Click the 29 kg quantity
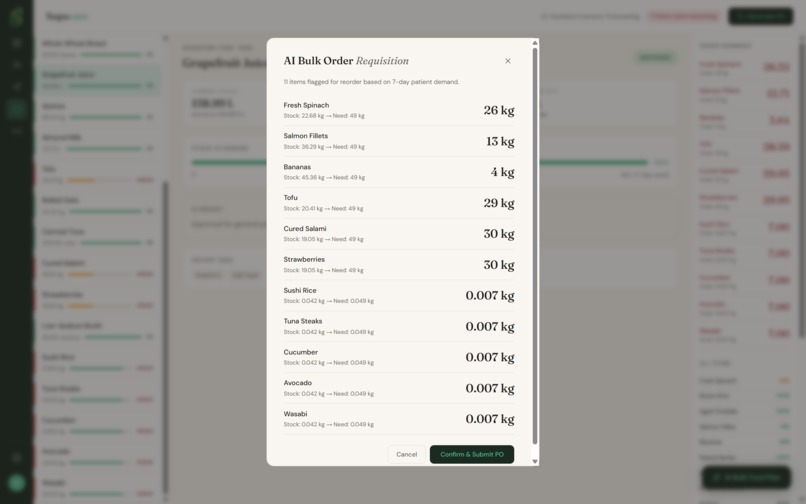 [499, 203]
